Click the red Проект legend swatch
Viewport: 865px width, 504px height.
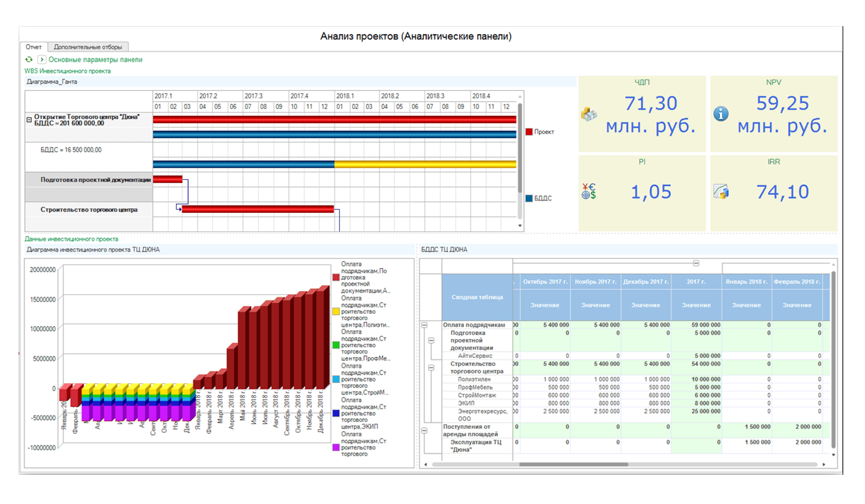click(529, 132)
